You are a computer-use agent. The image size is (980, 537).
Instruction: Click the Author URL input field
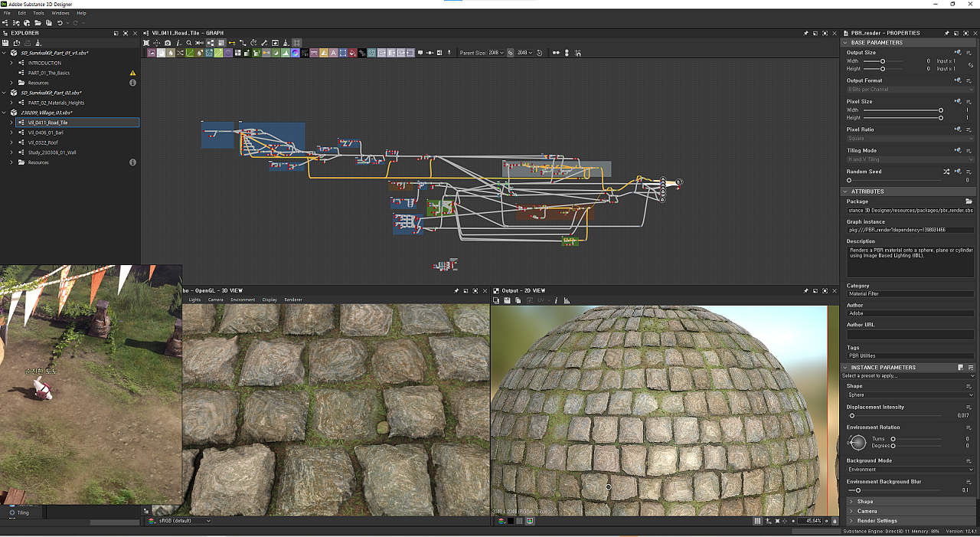click(x=910, y=335)
